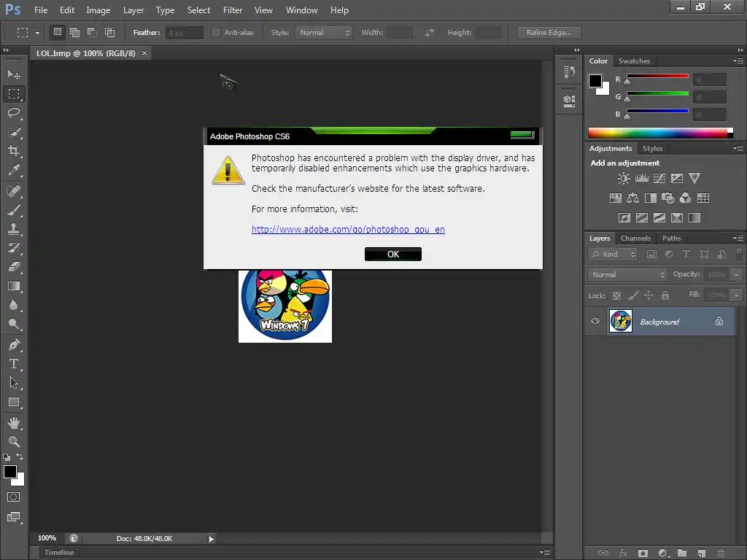
Task: Toggle lock transparent pixels
Action: coord(616,296)
